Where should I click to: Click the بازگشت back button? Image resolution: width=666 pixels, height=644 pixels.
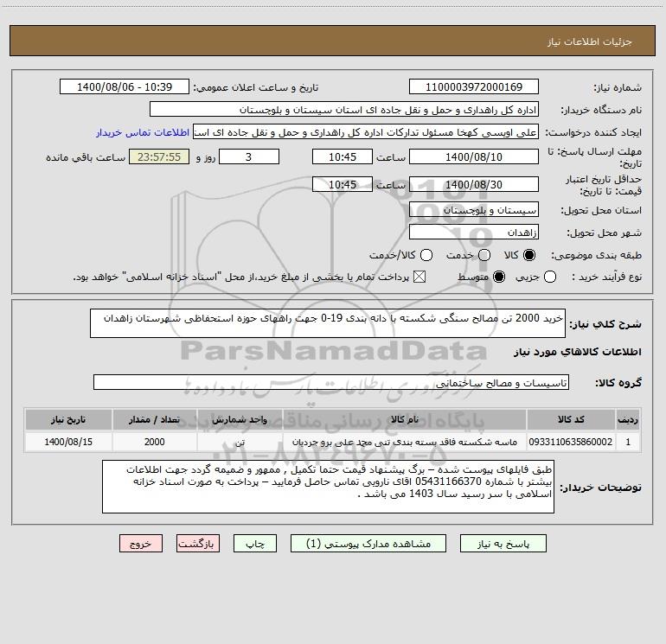point(198,544)
